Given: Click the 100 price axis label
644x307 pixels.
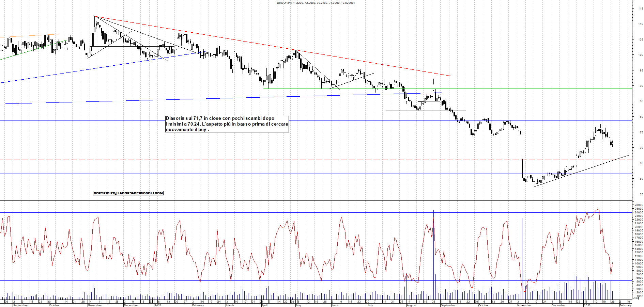Looking at the screenshot, I should 641,55.
